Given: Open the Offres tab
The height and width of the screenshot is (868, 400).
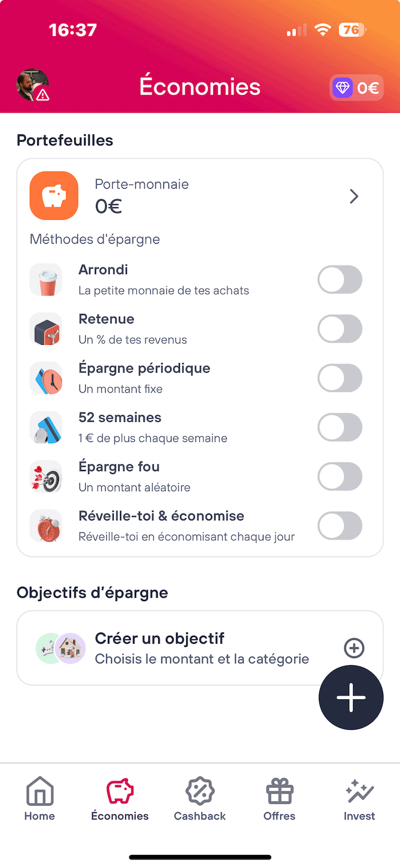Looking at the screenshot, I should point(279,799).
